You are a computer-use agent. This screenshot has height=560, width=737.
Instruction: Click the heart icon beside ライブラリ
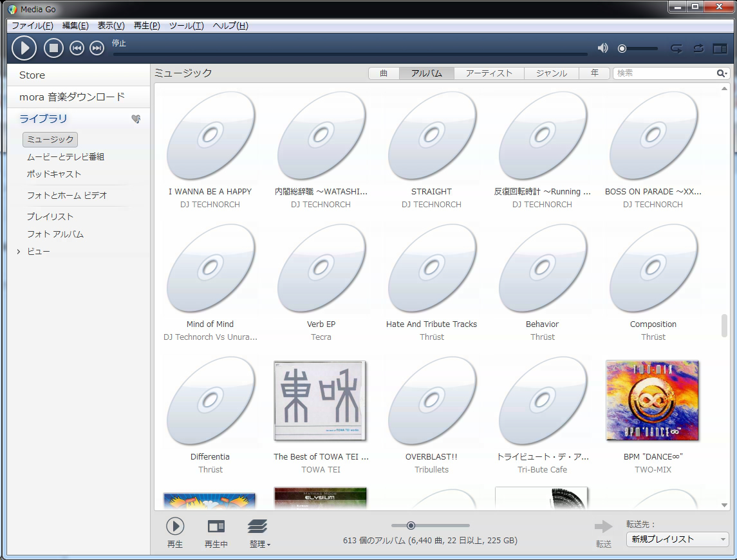coord(136,119)
